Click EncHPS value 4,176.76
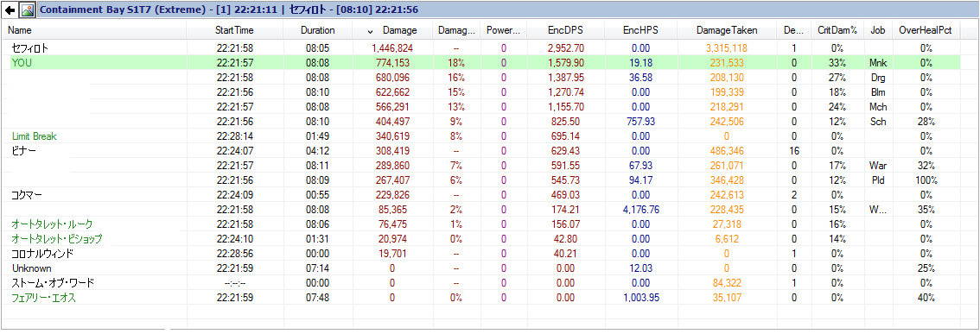 [640, 209]
